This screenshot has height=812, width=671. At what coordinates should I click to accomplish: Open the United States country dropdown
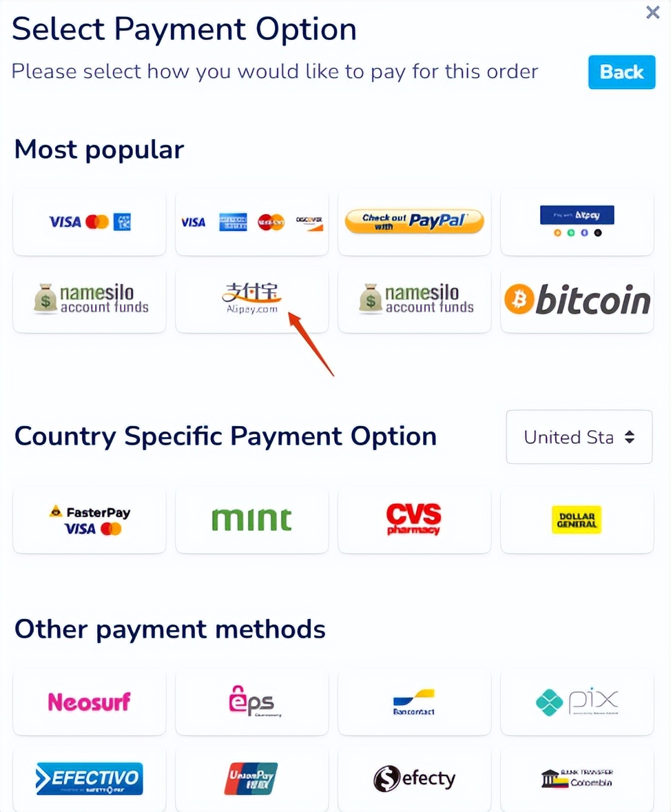pyautogui.click(x=579, y=437)
